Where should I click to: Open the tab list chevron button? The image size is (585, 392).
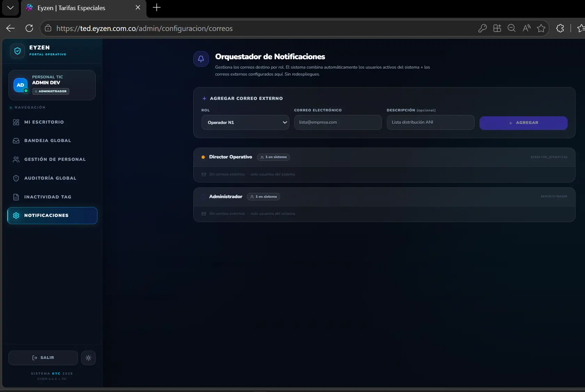[10, 8]
